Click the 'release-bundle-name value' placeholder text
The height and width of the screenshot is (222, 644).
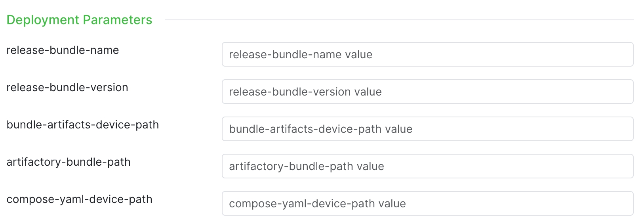point(301,55)
